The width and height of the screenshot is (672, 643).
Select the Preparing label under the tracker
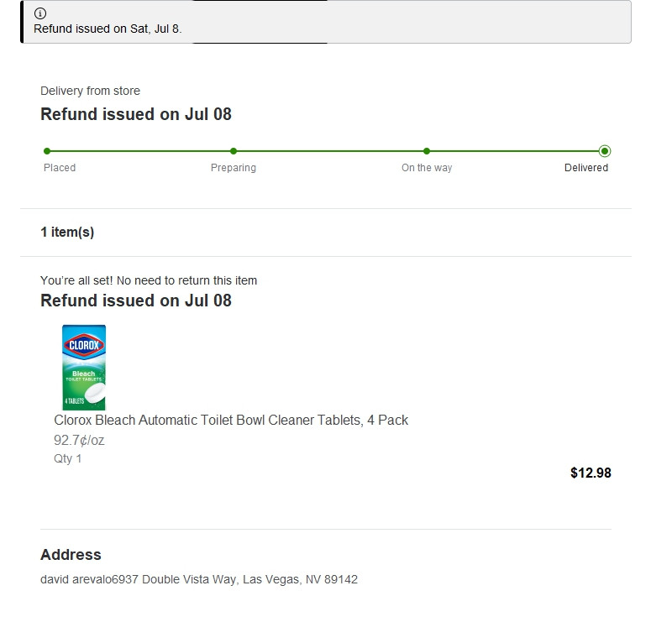pyautogui.click(x=234, y=168)
